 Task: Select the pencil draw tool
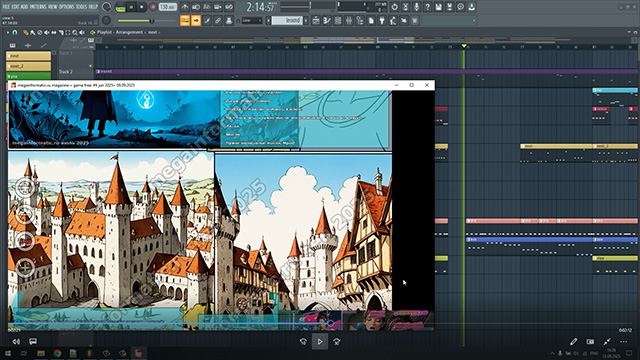26,32
